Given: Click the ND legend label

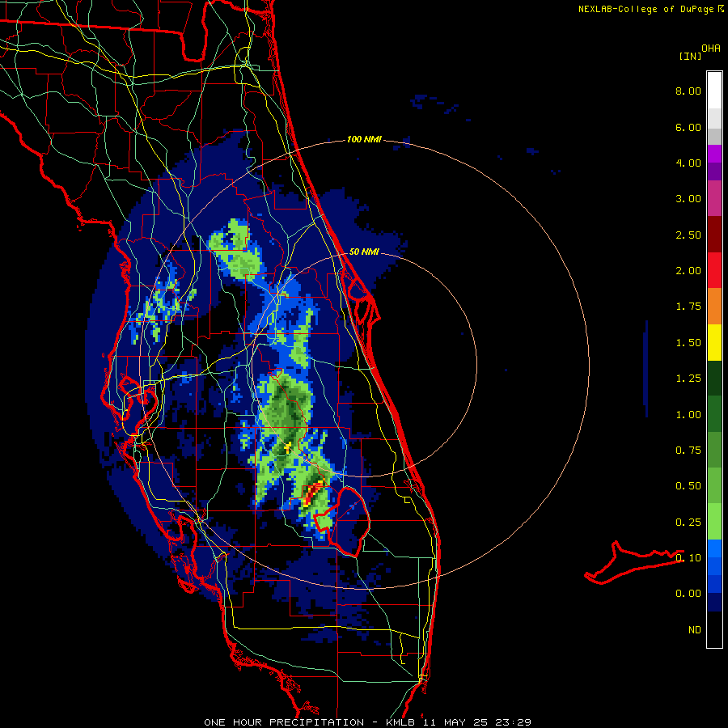Looking at the screenshot, I should point(695,630).
